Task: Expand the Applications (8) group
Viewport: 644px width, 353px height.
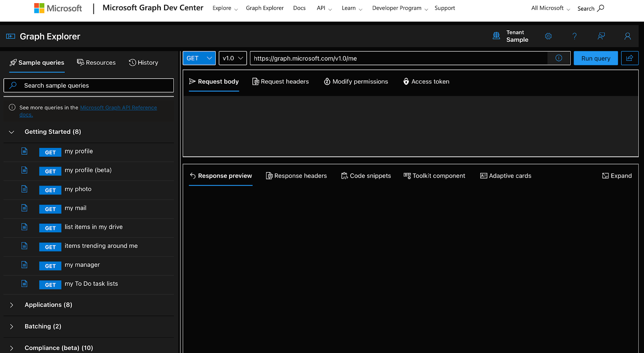Action: tap(12, 305)
